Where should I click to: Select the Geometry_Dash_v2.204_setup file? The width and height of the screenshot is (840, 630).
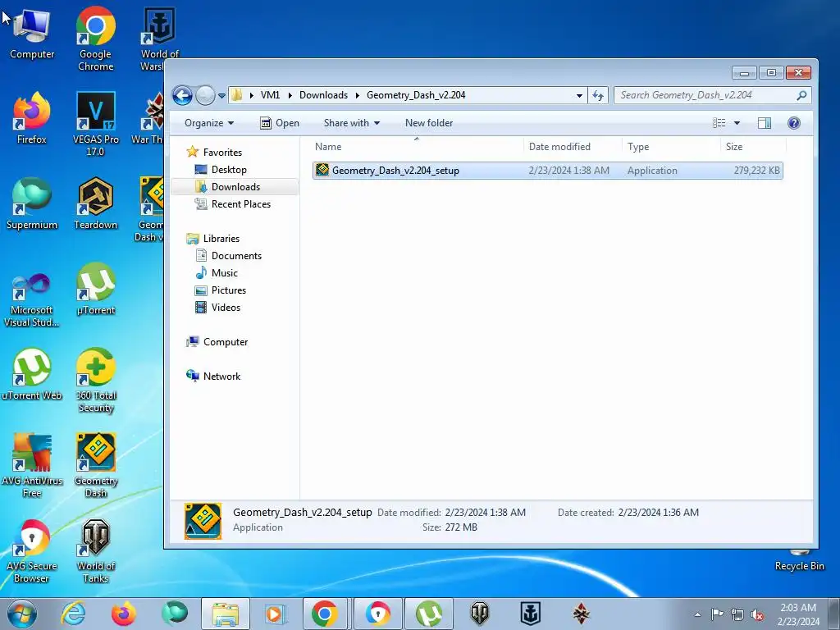[x=547, y=171]
